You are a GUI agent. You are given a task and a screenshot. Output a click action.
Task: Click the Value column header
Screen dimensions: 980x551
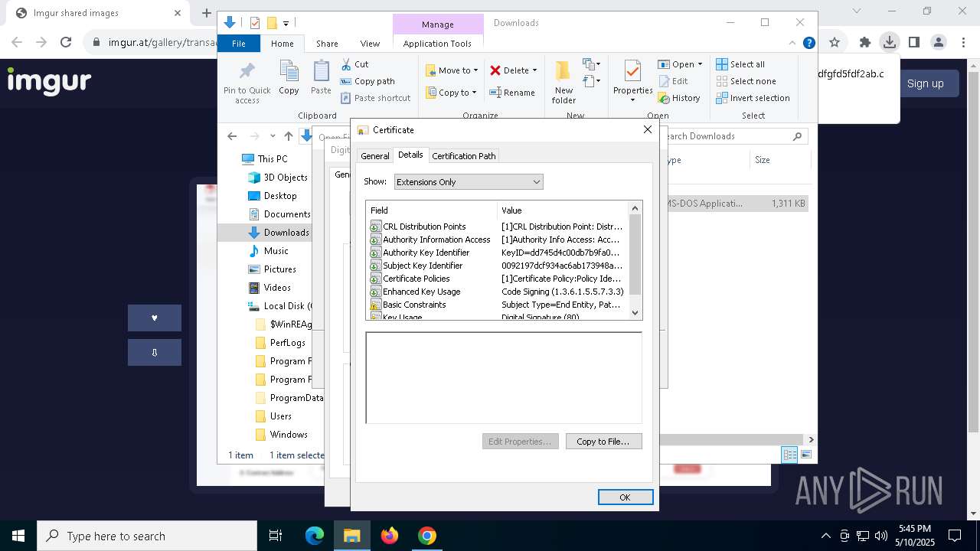[x=563, y=210]
